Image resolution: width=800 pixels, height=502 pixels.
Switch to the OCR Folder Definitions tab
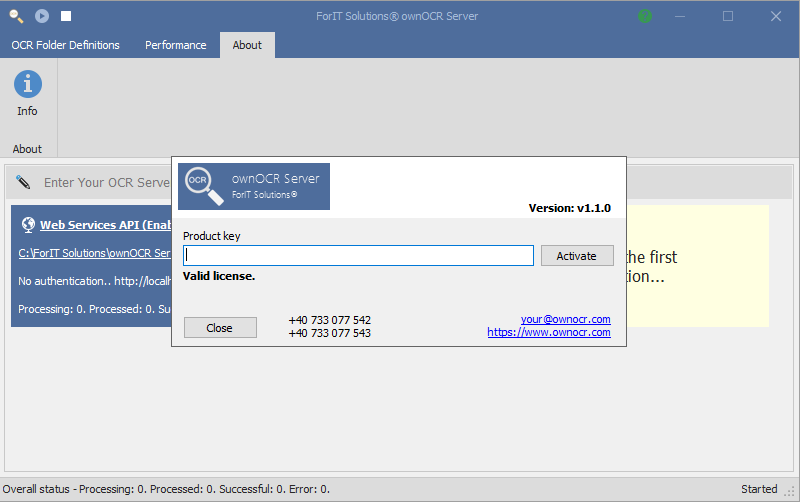[65, 45]
